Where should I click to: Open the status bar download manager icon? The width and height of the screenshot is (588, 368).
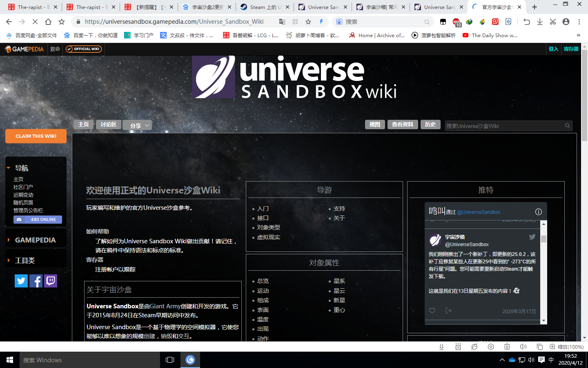tap(441, 347)
